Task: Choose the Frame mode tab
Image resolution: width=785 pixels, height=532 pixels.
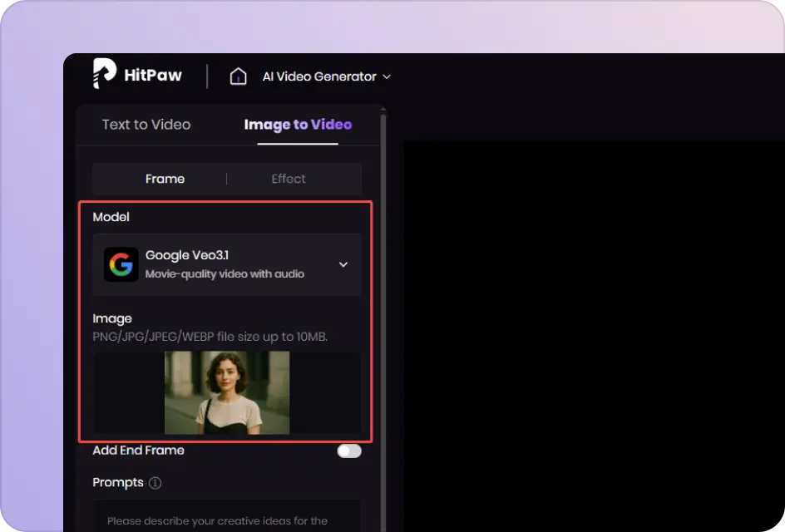Action: [x=165, y=179]
